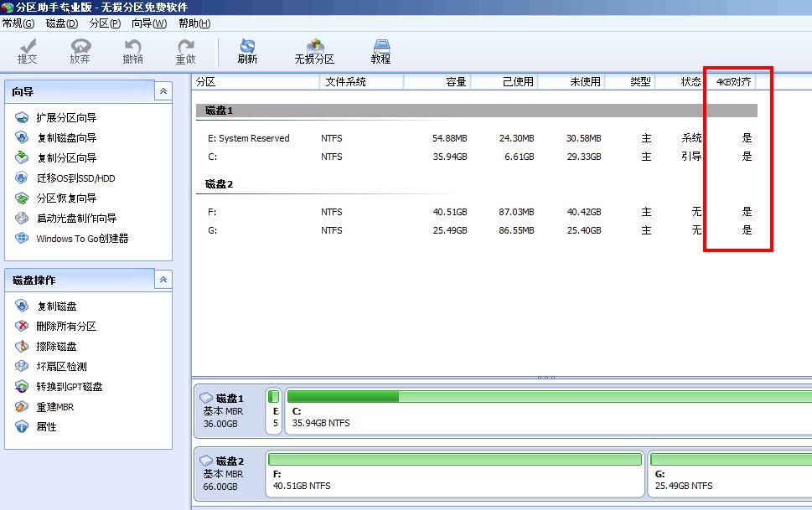Click the 重做 (Redo) icon
This screenshot has width=812, height=510.
(x=185, y=50)
